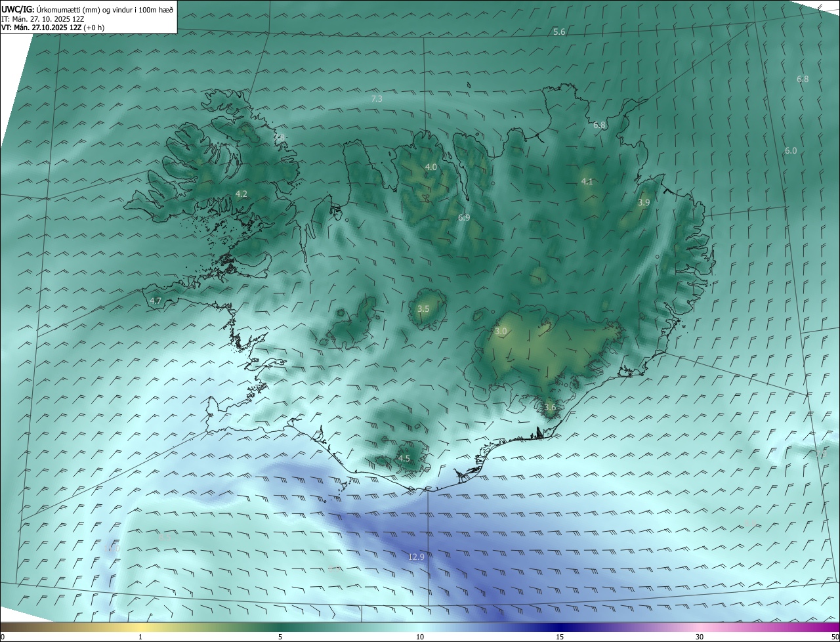Screen dimensions: 840x642
Task: Click the colour scale label 0
Action: pos(3,637)
